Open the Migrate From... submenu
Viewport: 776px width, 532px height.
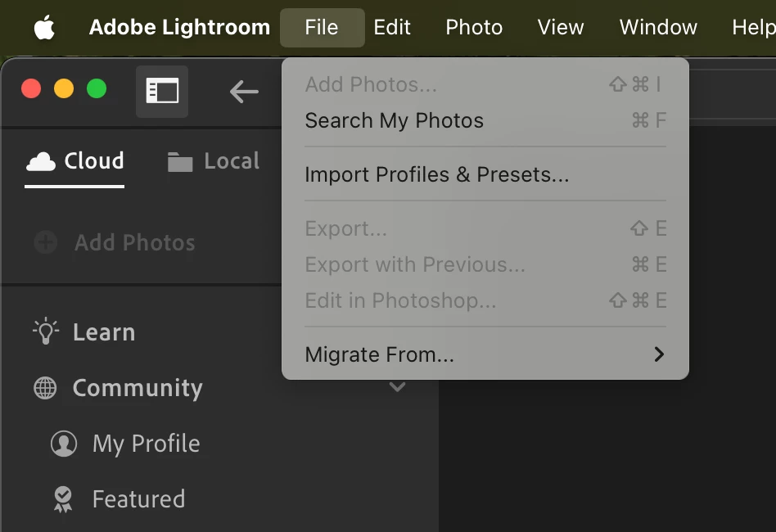(x=485, y=355)
